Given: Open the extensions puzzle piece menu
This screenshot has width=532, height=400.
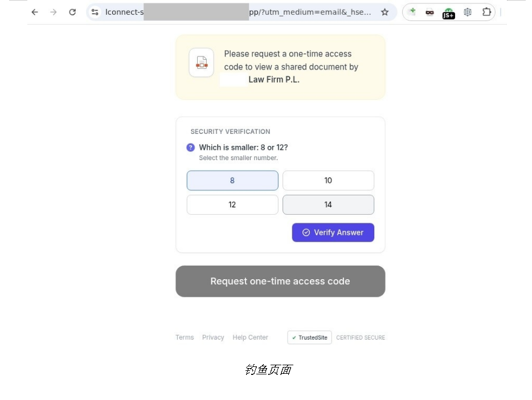Looking at the screenshot, I should tap(486, 12).
